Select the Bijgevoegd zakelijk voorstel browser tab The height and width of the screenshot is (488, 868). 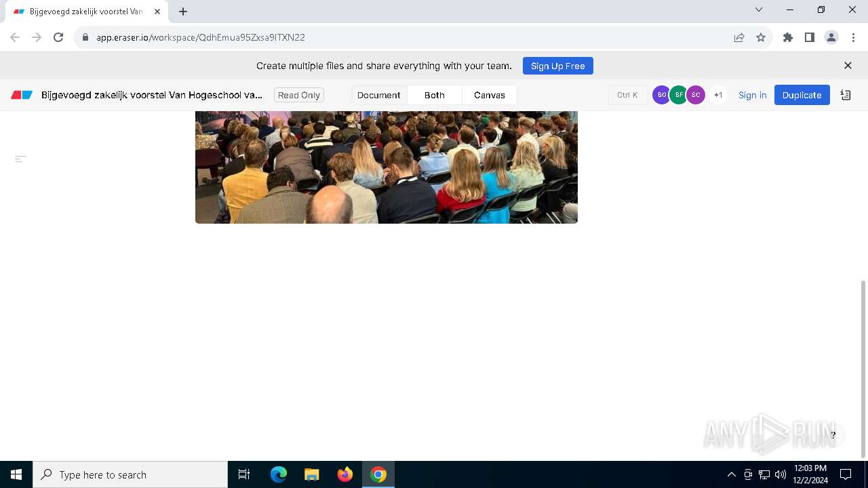coord(85,12)
